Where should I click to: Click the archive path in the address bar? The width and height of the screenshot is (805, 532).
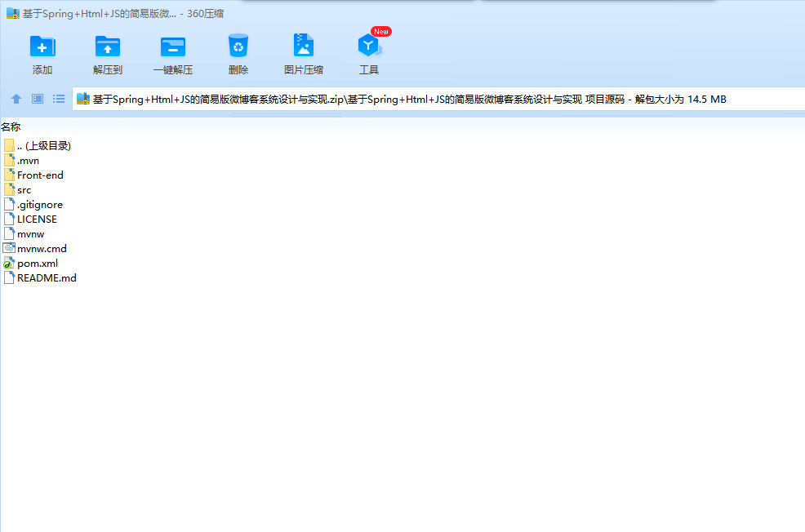click(409, 99)
